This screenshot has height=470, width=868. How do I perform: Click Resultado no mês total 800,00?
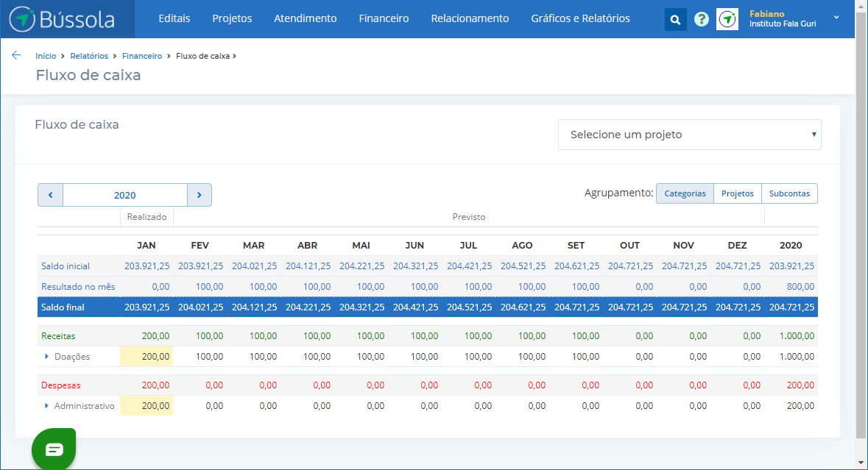click(x=800, y=286)
